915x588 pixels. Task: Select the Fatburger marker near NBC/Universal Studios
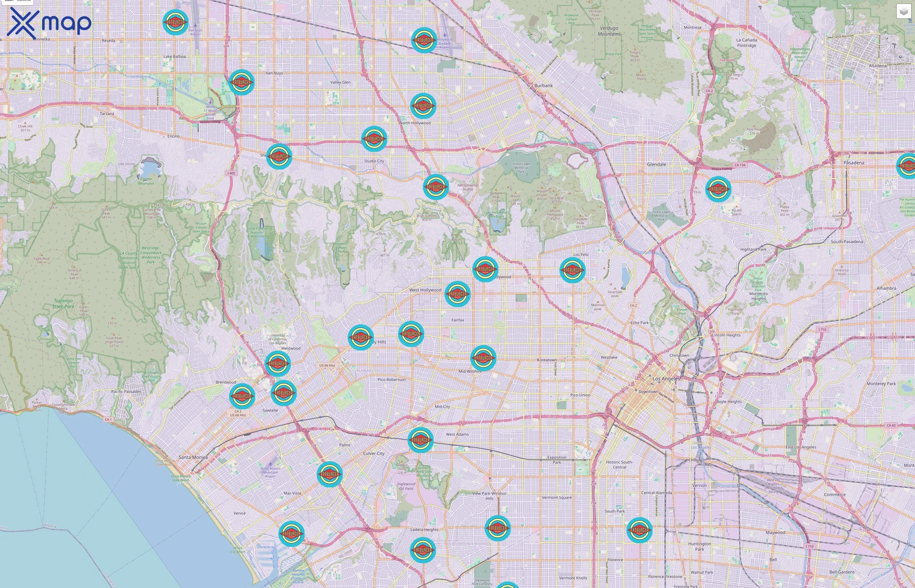point(436,187)
